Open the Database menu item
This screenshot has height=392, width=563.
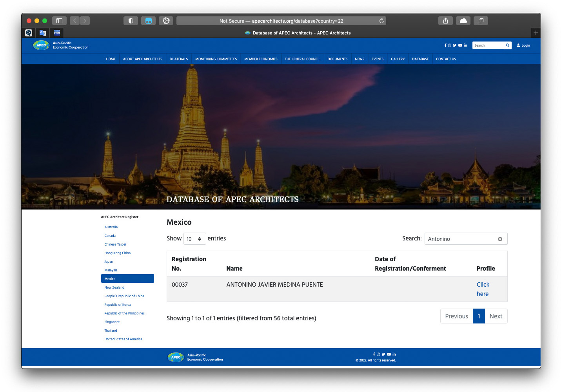[420, 59]
